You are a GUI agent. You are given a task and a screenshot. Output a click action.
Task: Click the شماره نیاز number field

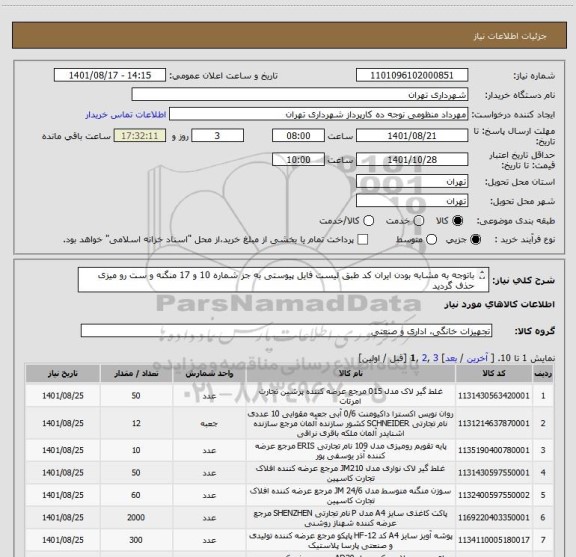pos(412,75)
